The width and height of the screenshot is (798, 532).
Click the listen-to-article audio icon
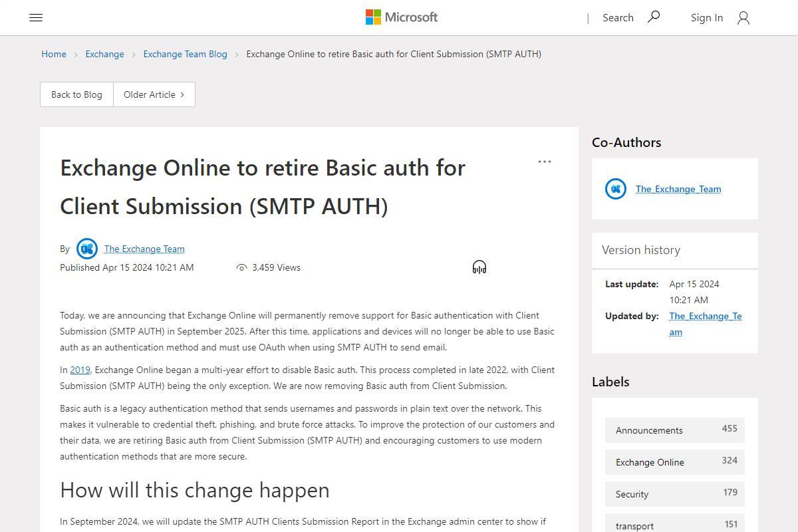tap(479, 267)
